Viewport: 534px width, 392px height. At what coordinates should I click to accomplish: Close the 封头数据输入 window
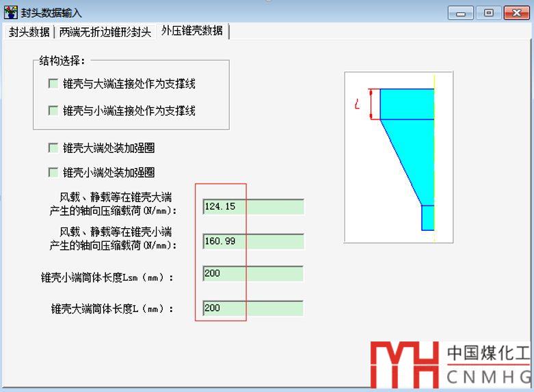click(517, 13)
